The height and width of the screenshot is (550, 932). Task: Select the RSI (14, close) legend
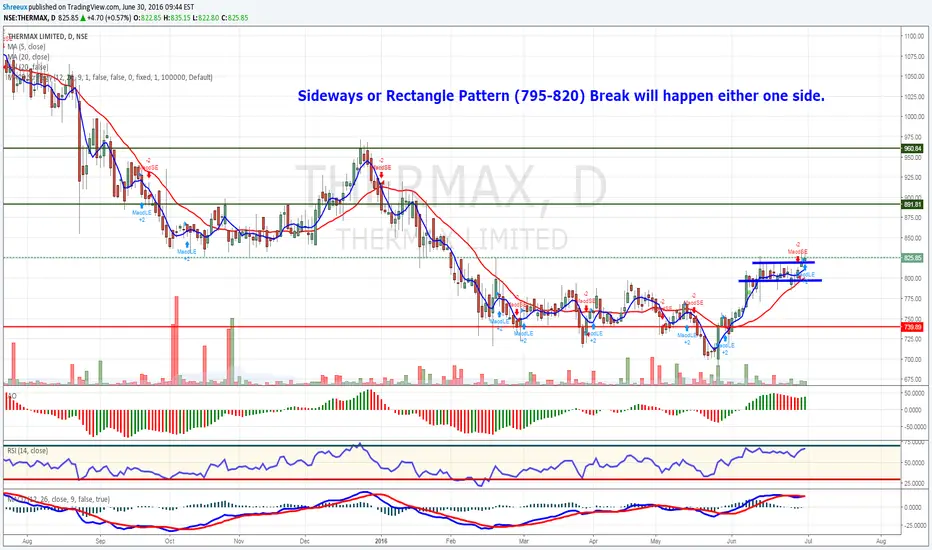pyautogui.click(x=27, y=451)
